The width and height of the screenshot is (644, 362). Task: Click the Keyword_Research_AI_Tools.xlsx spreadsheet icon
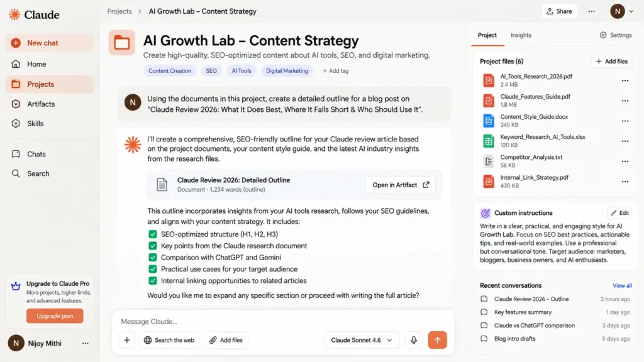pos(488,141)
